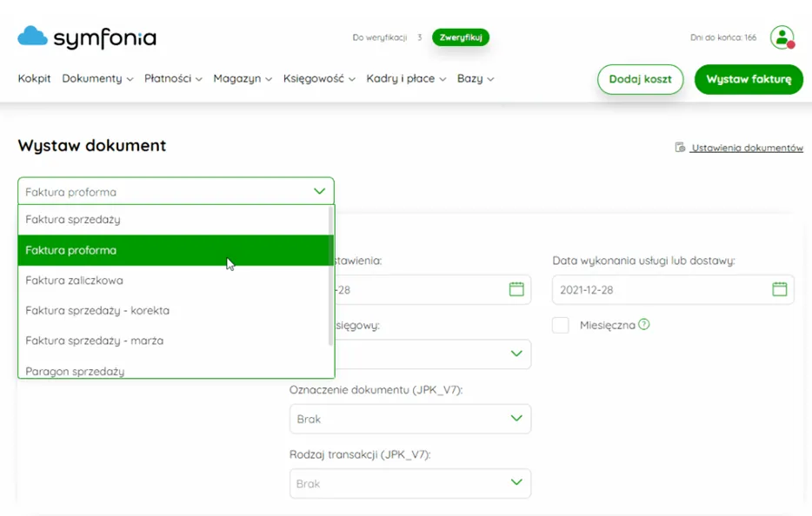
Task: Choose Faktura sprzedaży - korekta option
Action: pyautogui.click(x=97, y=310)
